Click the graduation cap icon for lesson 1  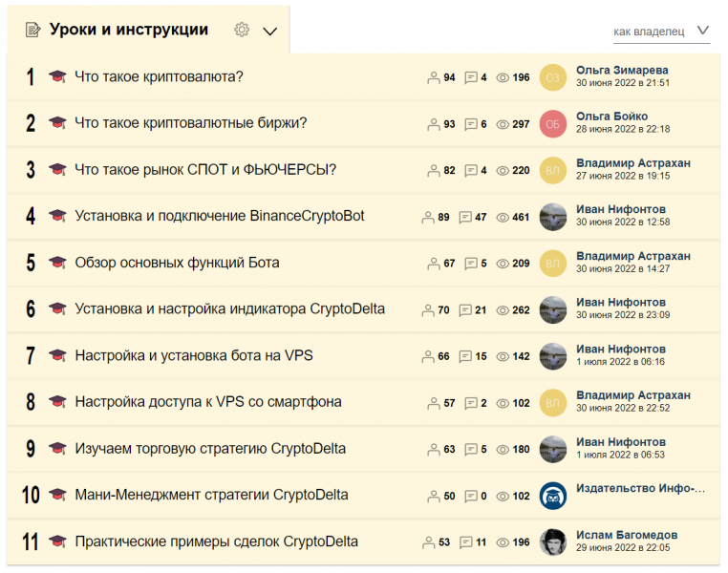[57, 77]
